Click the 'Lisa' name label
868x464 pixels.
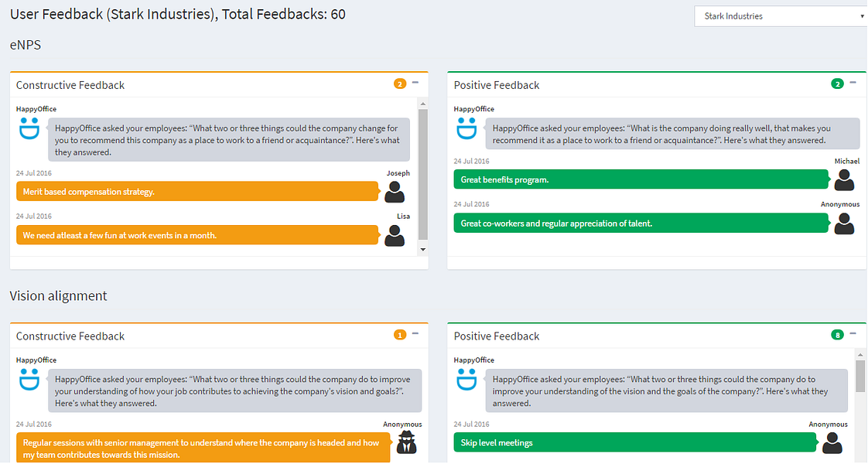(403, 217)
